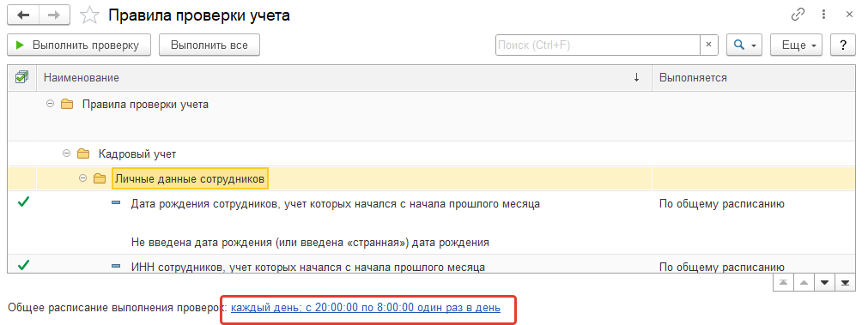868x325 pixels.
Task: Click По общему расписанию for ИНН row
Action: click(722, 268)
